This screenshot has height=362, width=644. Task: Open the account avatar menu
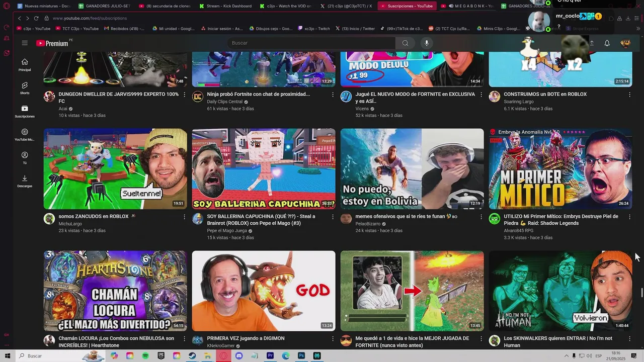pos(625,43)
